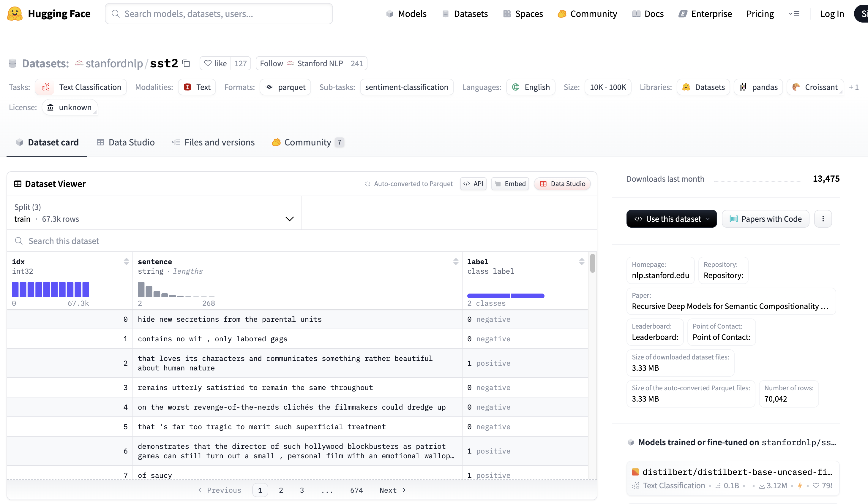The width and height of the screenshot is (868, 504).
Task: Click the pandas library tag
Action: (x=758, y=87)
